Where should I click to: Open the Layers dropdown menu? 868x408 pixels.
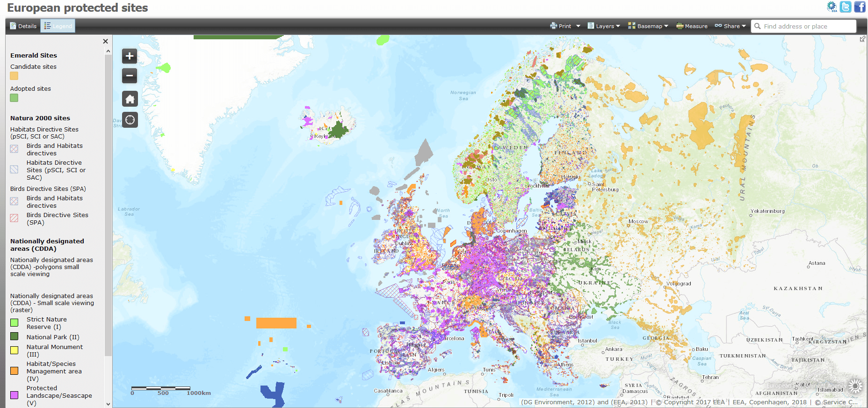click(x=604, y=26)
